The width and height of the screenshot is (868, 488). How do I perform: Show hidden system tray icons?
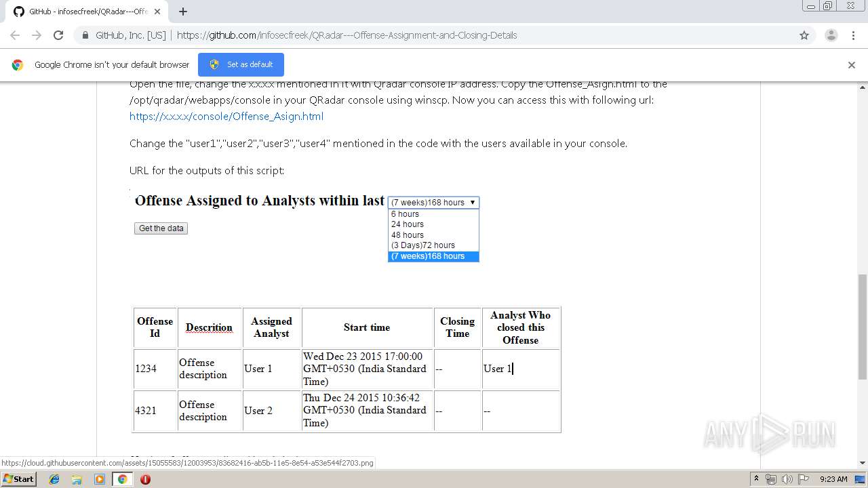pyautogui.click(x=756, y=479)
